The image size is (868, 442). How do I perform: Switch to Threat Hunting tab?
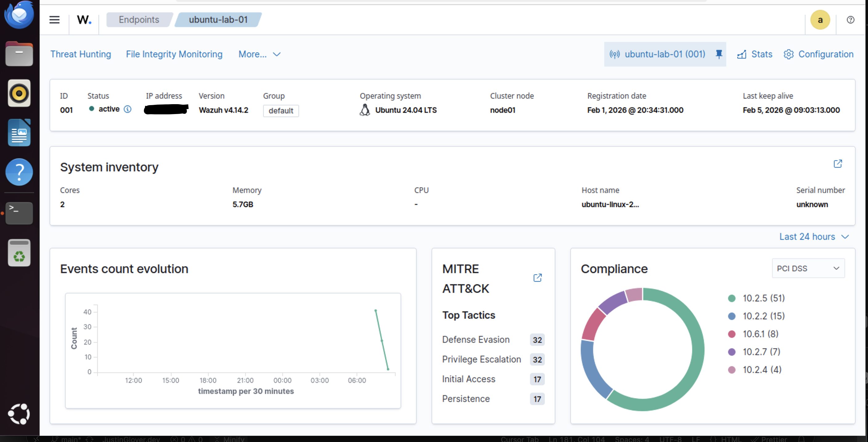[x=80, y=54]
